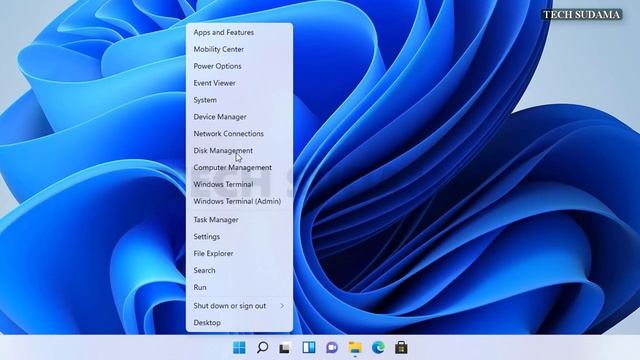Open the Widgets panel icon
This screenshot has width=640, height=360.
[309, 347]
